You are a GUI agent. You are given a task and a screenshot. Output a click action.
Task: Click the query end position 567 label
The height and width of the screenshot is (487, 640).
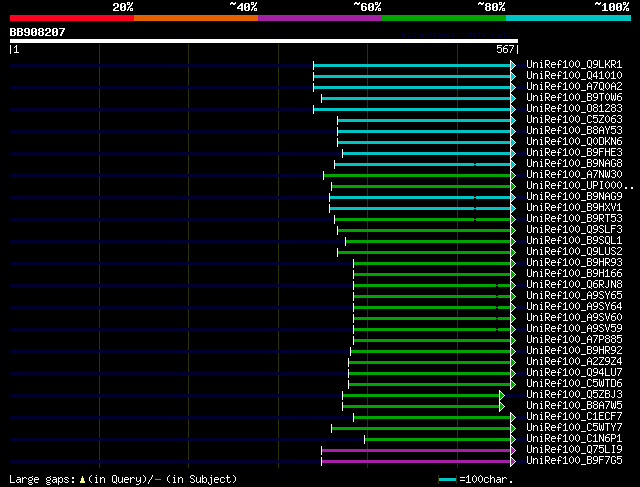(x=505, y=49)
